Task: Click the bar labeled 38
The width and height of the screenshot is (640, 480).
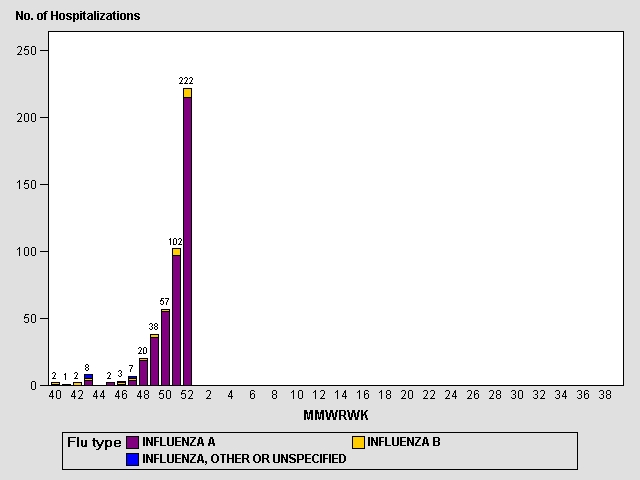Action: (x=154, y=362)
